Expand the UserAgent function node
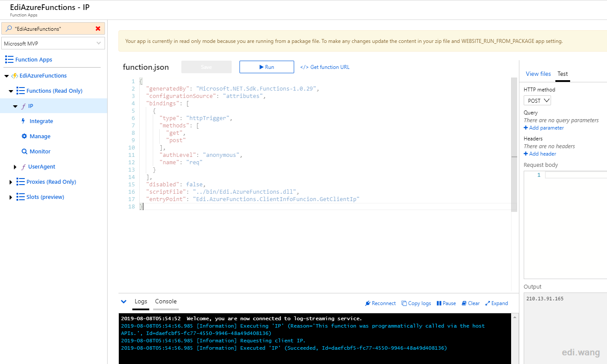 coord(16,167)
